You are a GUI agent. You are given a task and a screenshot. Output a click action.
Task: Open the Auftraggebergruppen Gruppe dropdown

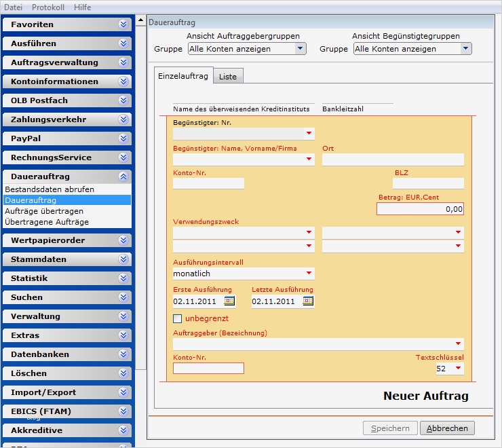[x=300, y=49]
